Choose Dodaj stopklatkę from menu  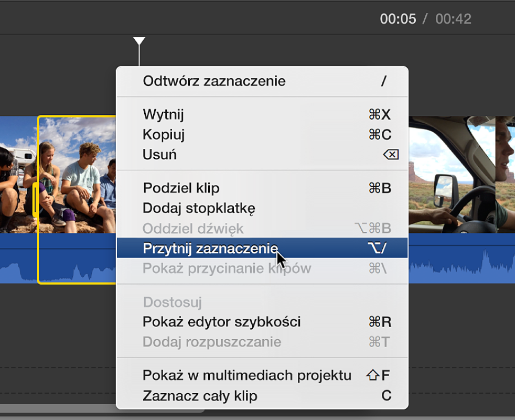(262, 208)
